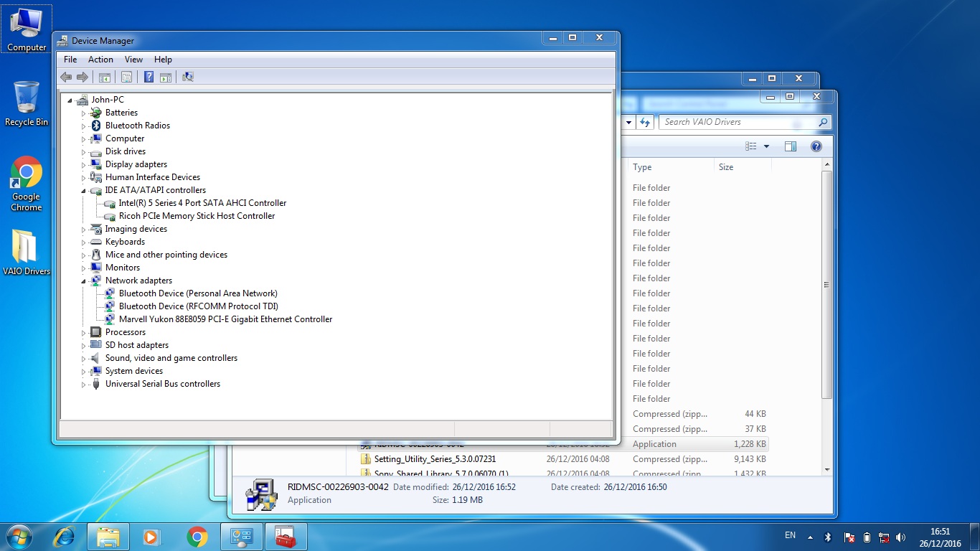Click the refresh button beside Explorer address bar
This screenshot has height=551, width=980.
point(644,122)
